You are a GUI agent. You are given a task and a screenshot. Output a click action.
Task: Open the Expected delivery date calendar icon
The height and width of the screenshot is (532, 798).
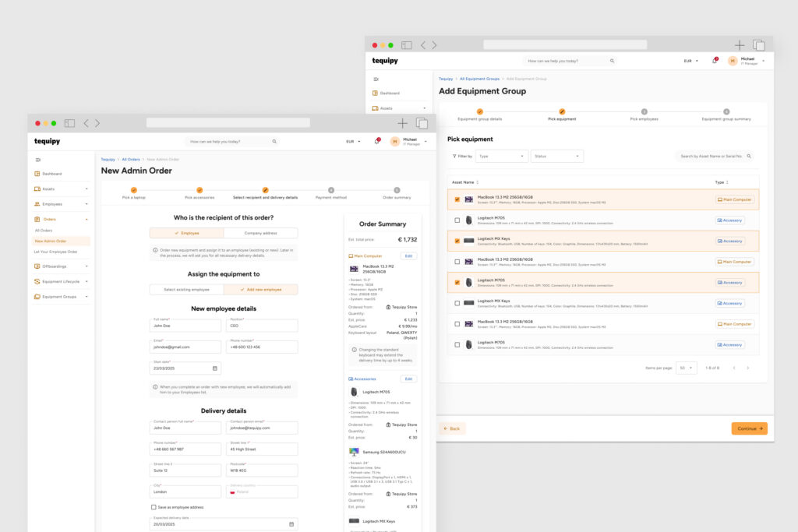tap(291, 524)
